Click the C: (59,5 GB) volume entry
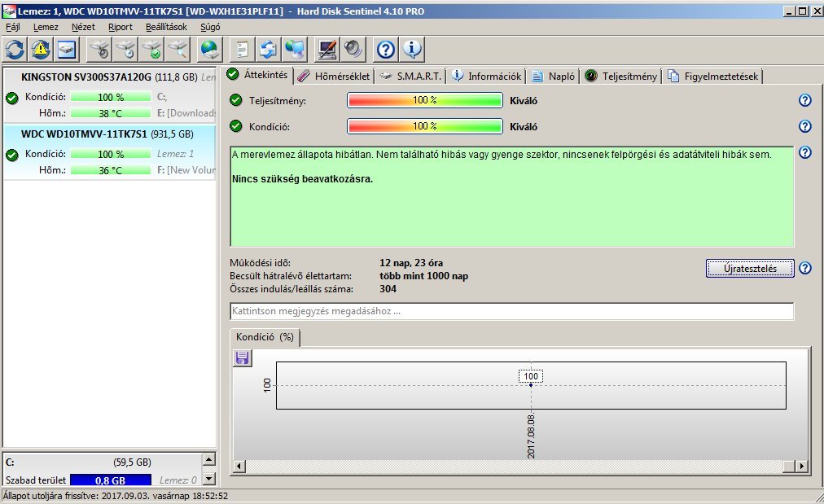The height and width of the screenshot is (504, 824). click(103, 462)
